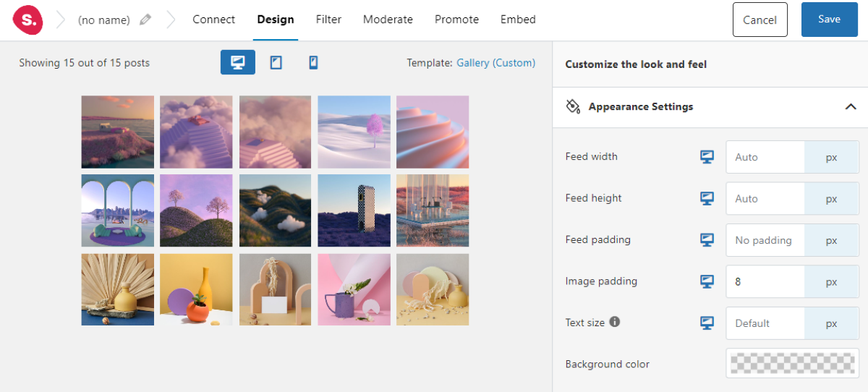
Task: Switch to tablet preview icon
Action: (276, 63)
